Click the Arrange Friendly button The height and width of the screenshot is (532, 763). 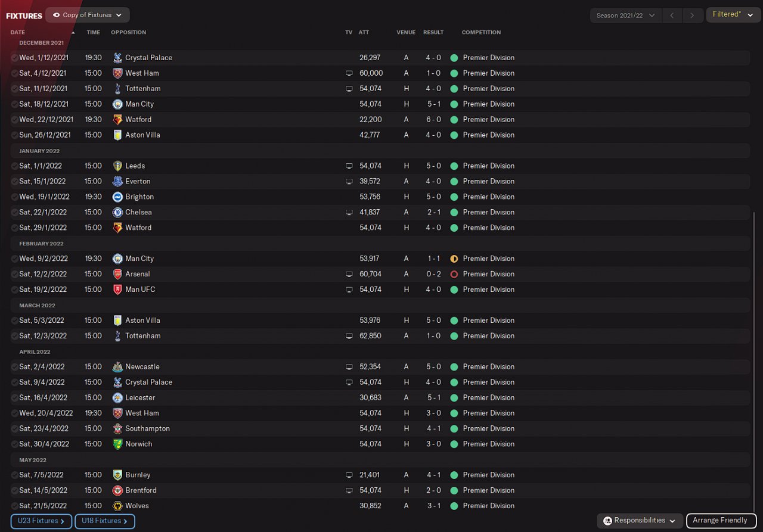[720, 521]
